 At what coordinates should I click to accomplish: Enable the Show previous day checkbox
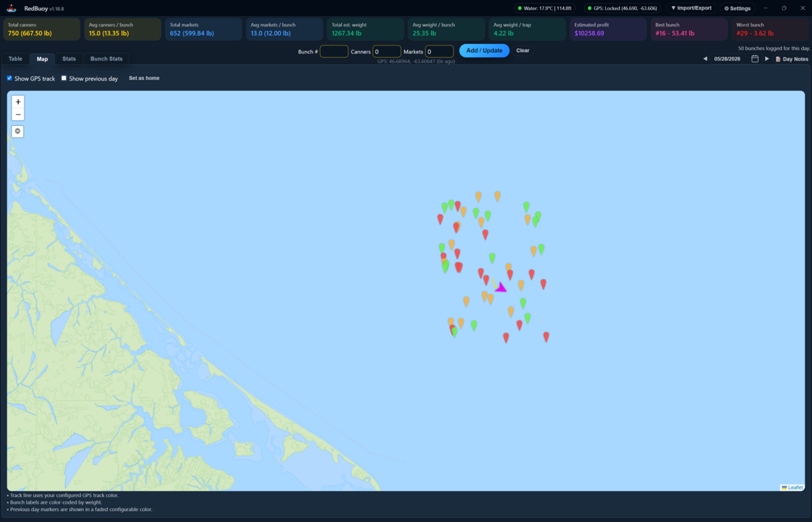(x=64, y=78)
